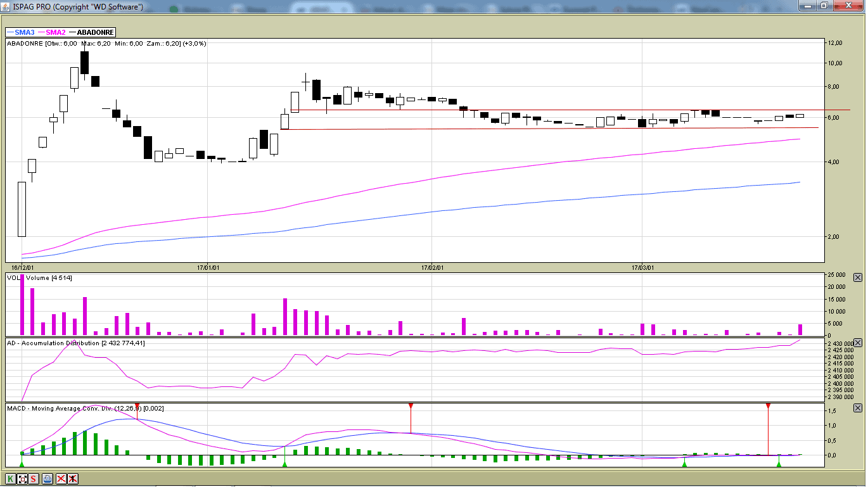Screen dimensions: 868x489
Task: Click the fit-to-screen zoom icon
Action: [22, 479]
